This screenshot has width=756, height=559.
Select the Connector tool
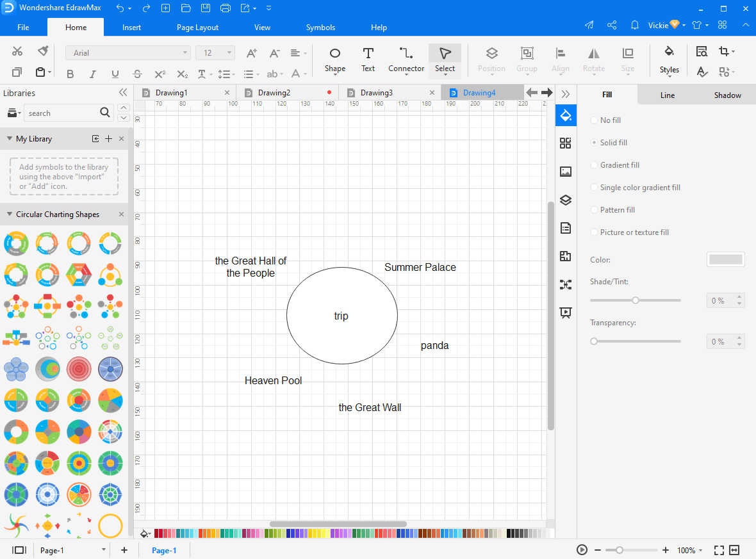click(406, 60)
